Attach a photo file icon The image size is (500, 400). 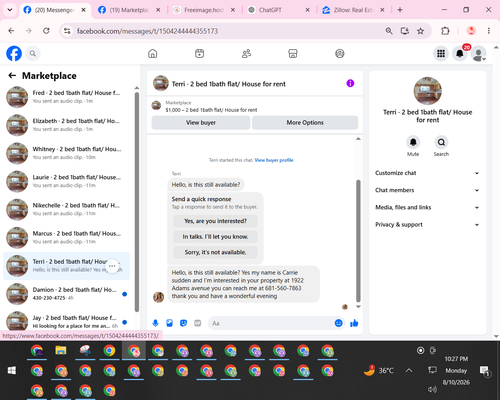tap(169, 323)
